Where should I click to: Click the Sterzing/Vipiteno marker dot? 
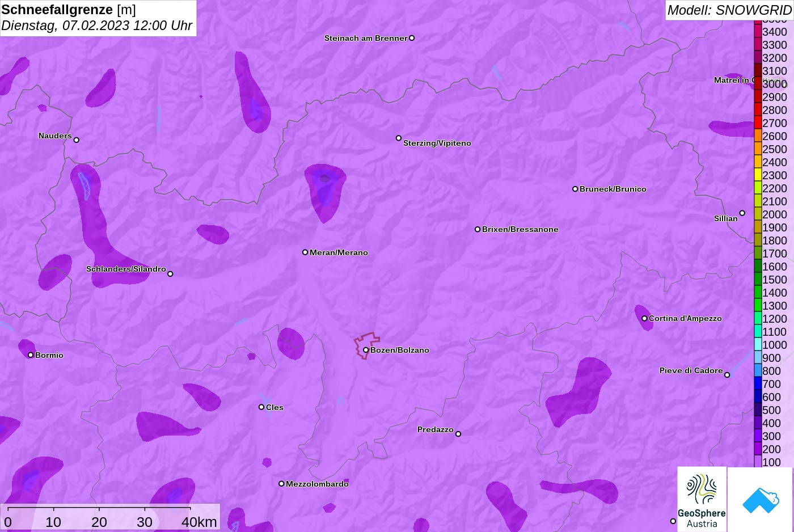[399, 138]
